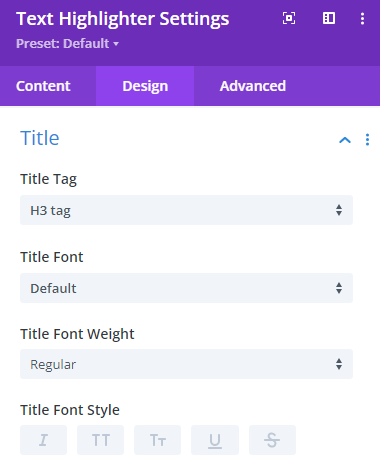This screenshot has width=380, height=473.
Task: Open the Preset: Default dropdown
Action: tap(67, 44)
